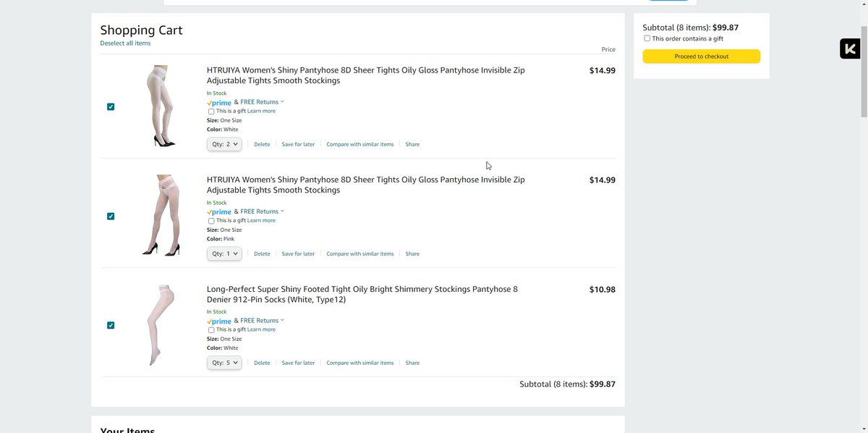Mark Long-Perfect stockings as a gift
The height and width of the screenshot is (433, 868).
pyautogui.click(x=211, y=329)
